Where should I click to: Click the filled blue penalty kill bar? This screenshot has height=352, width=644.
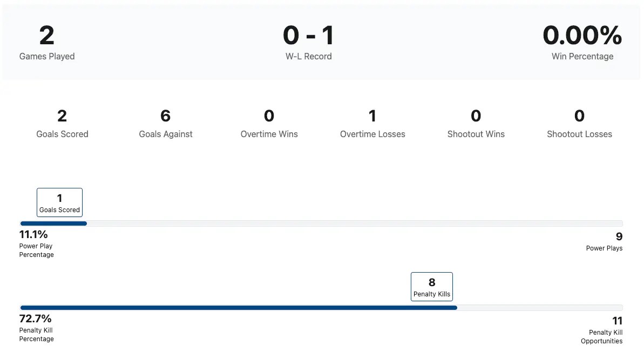pos(238,308)
